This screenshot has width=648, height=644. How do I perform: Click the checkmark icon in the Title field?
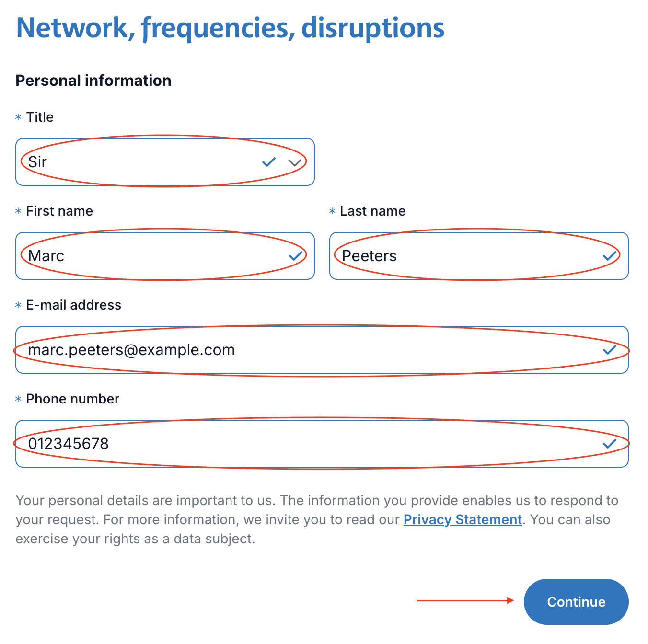click(269, 162)
